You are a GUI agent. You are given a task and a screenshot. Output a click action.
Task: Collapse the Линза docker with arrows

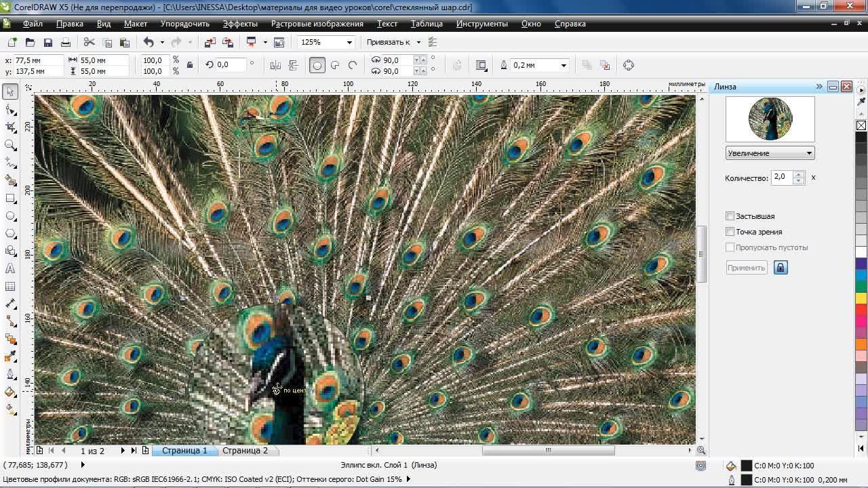pyautogui.click(x=819, y=87)
